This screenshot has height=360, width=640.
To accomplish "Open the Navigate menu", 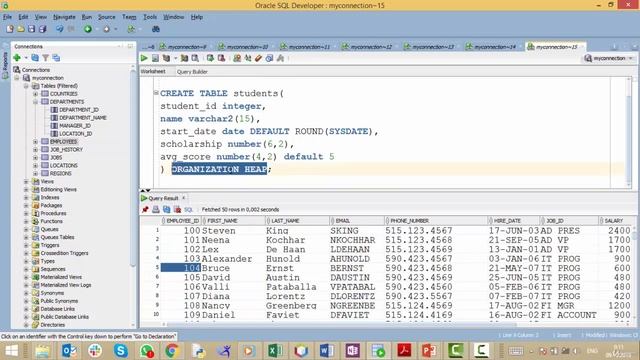I will point(64,17).
